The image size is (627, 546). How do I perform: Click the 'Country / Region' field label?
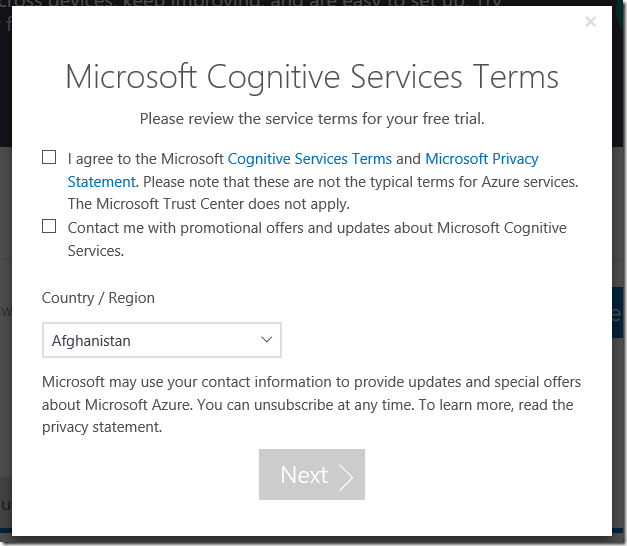[x=98, y=298]
